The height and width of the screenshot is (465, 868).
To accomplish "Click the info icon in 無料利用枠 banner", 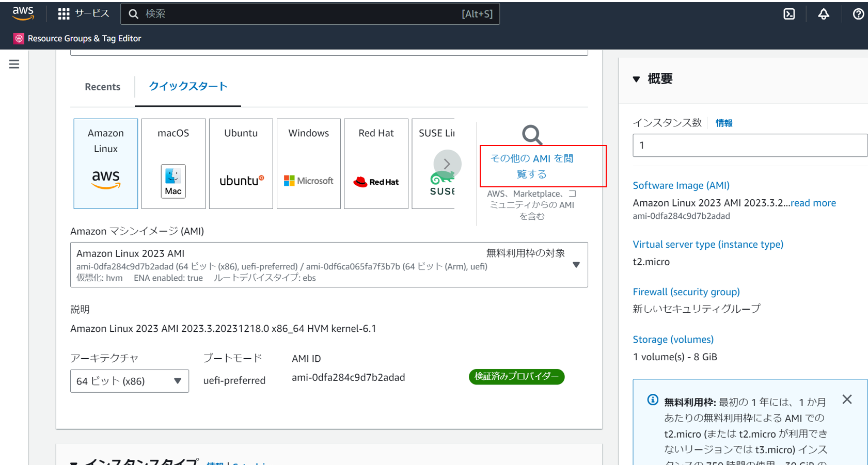I will (653, 400).
